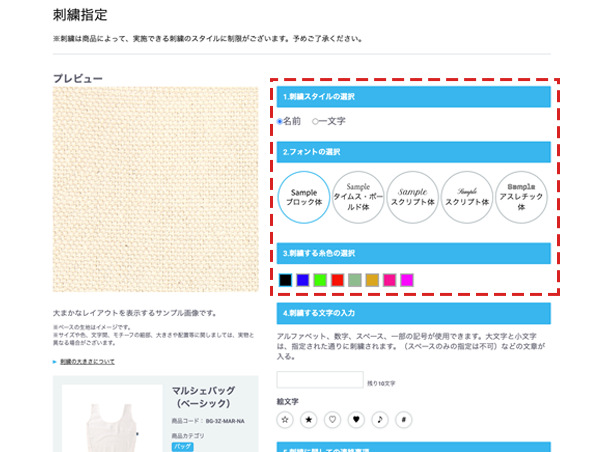Choose the magenta thread color swatch
The height and width of the screenshot is (452, 600).
[407, 280]
